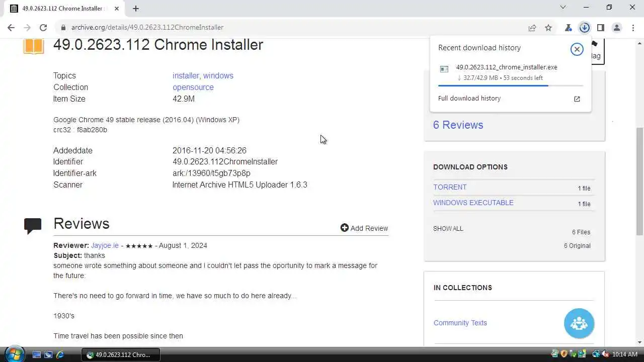Open the tab search dropdown chevron
644x362 pixels.
[563, 8]
